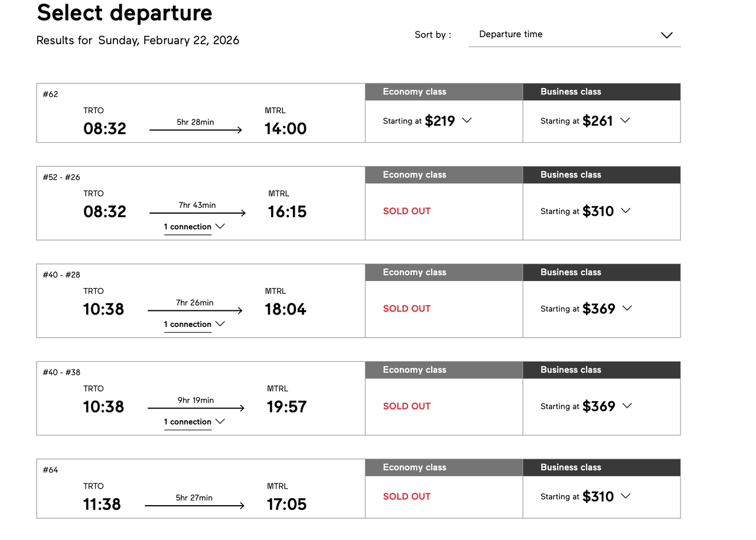Click the 14:00 MTRL arrival time on #62

tap(285, 128)
